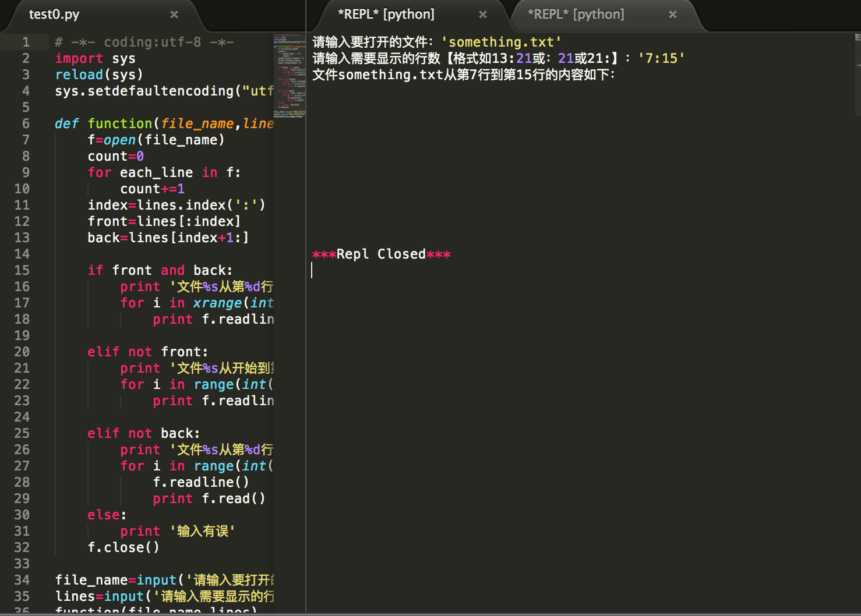The height and width of the screenshot is (616, 861).
Task: Close the inactive second *REPL* [python] tab
Action: (672, 15)
